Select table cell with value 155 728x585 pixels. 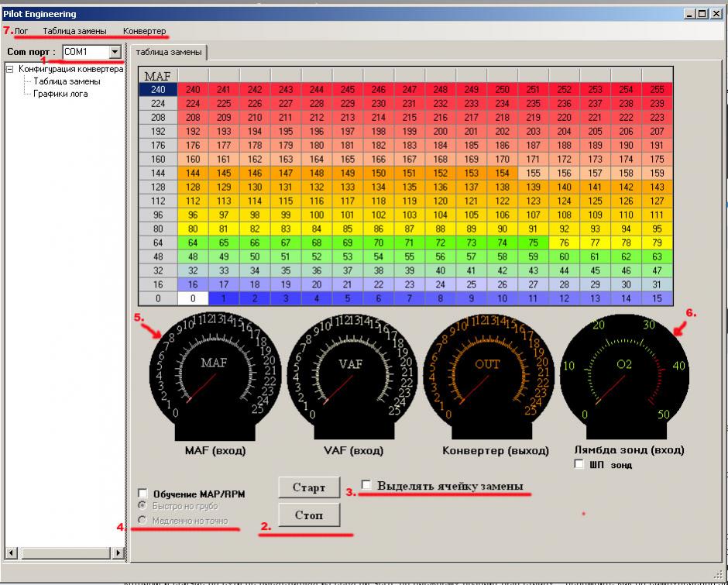pos(534,174)
